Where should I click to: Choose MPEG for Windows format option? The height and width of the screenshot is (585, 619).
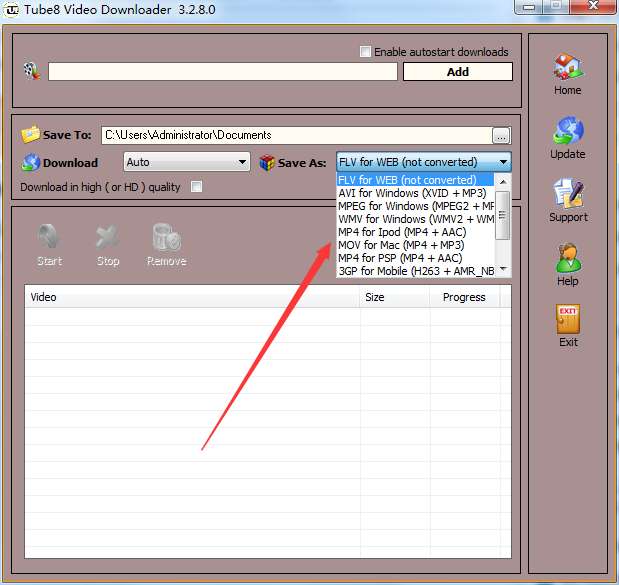click(x=415, y=206)
